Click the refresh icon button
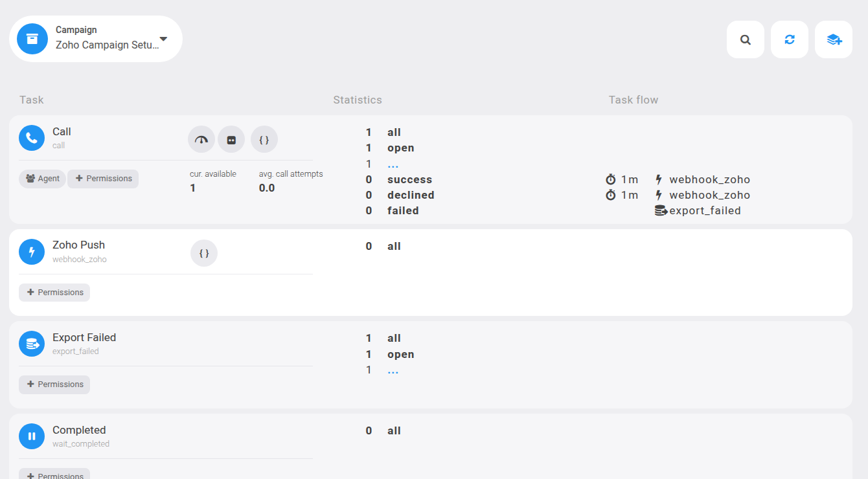 click(790, 39)
